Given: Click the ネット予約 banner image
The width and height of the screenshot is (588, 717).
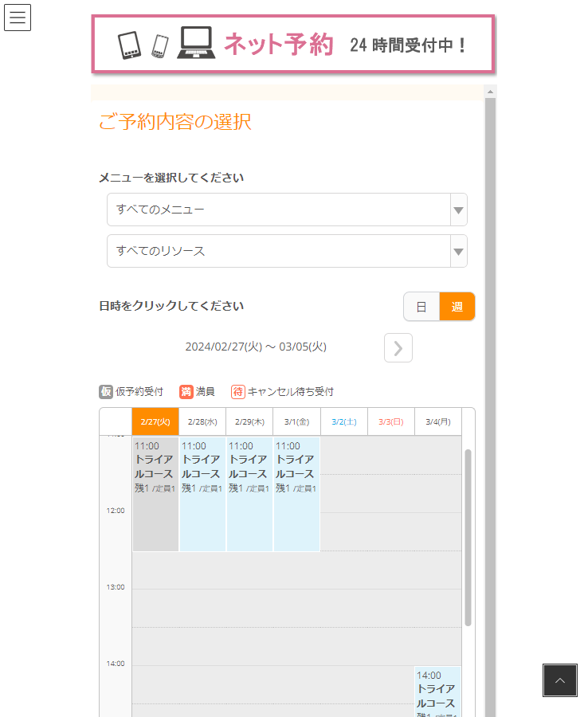Looking at the screenshot, I should [x=293, y=45].
